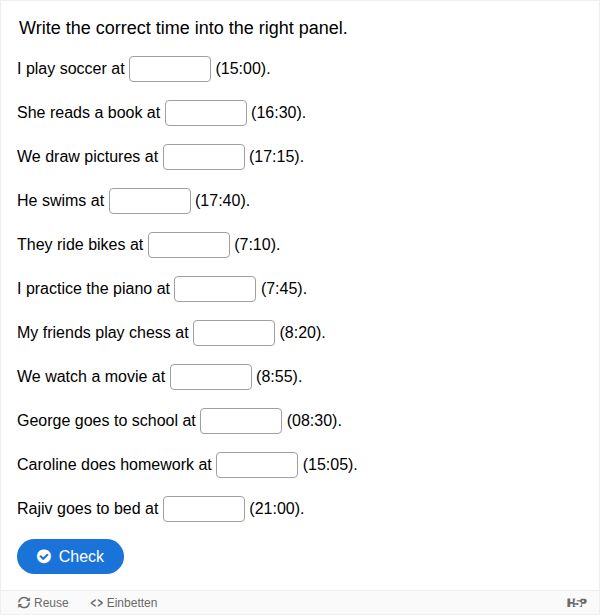Image resolution: width=600 pixels, height=615 pixels.
Task: Select the "We watch a movie at" input
Action: coord(210,377)
